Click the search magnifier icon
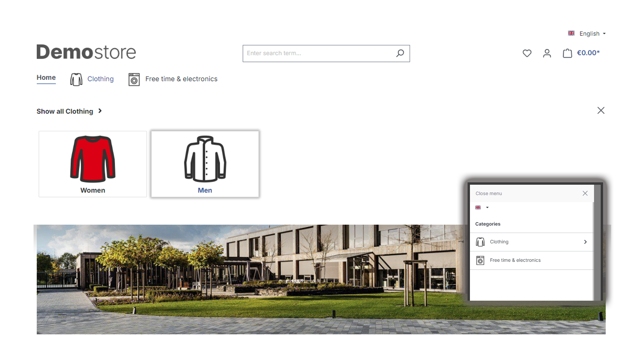 point(400,53)
